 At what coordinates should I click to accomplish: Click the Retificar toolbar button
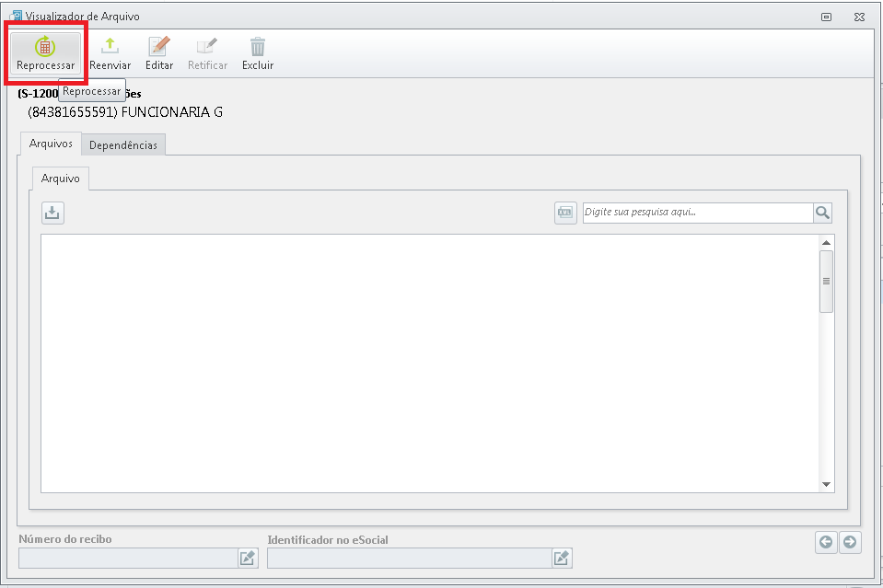click(207, 53)
